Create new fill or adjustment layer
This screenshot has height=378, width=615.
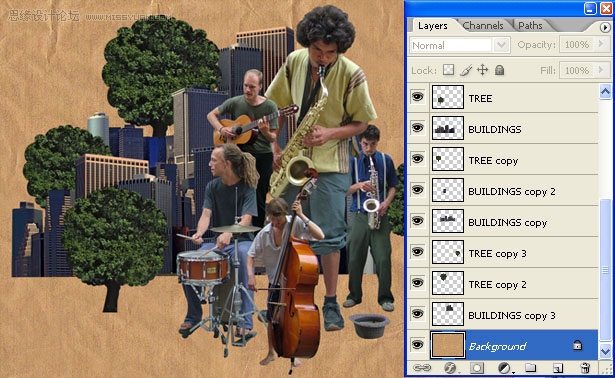504,368
